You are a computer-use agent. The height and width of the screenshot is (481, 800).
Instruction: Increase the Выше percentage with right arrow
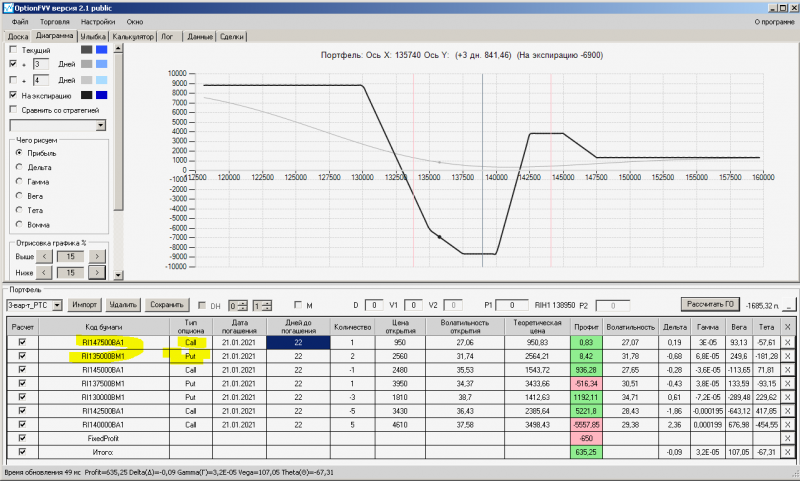tap(97, 257)
